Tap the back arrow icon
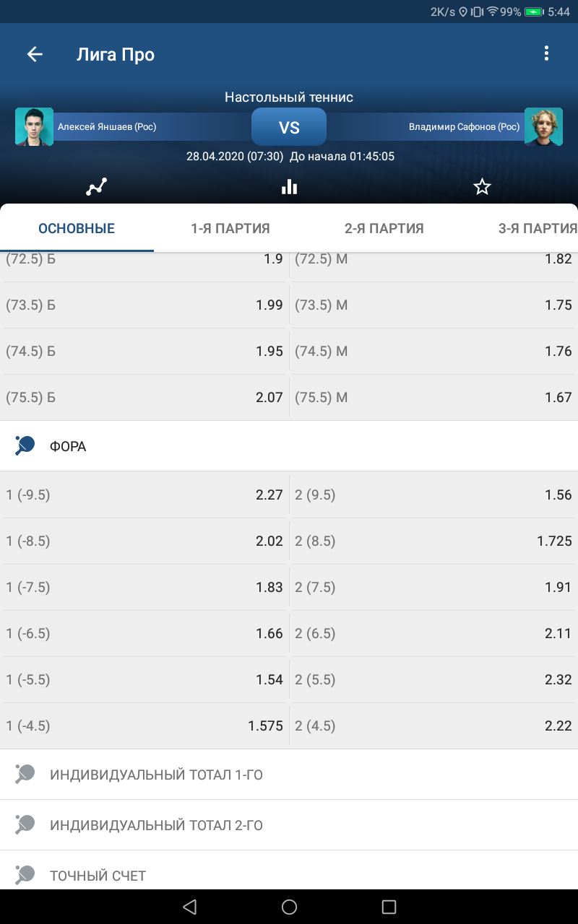The image size is (578, 924). click(x=35, y=54)
